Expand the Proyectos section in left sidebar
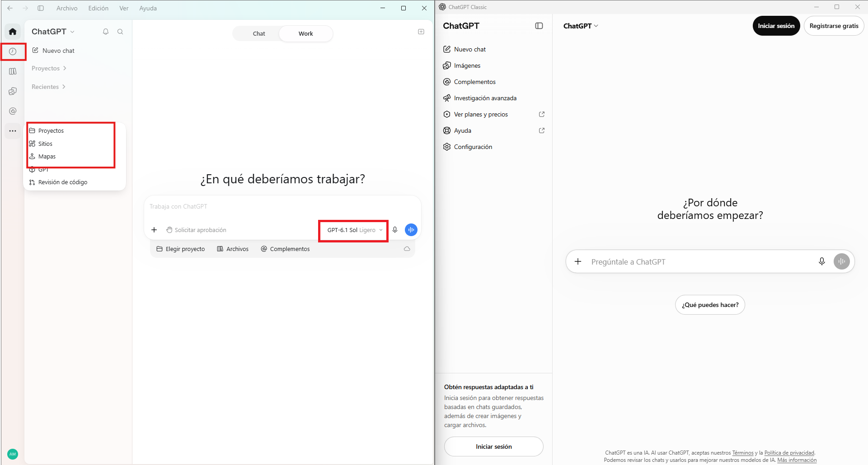The image size is (868, 465). click(49, 68)
